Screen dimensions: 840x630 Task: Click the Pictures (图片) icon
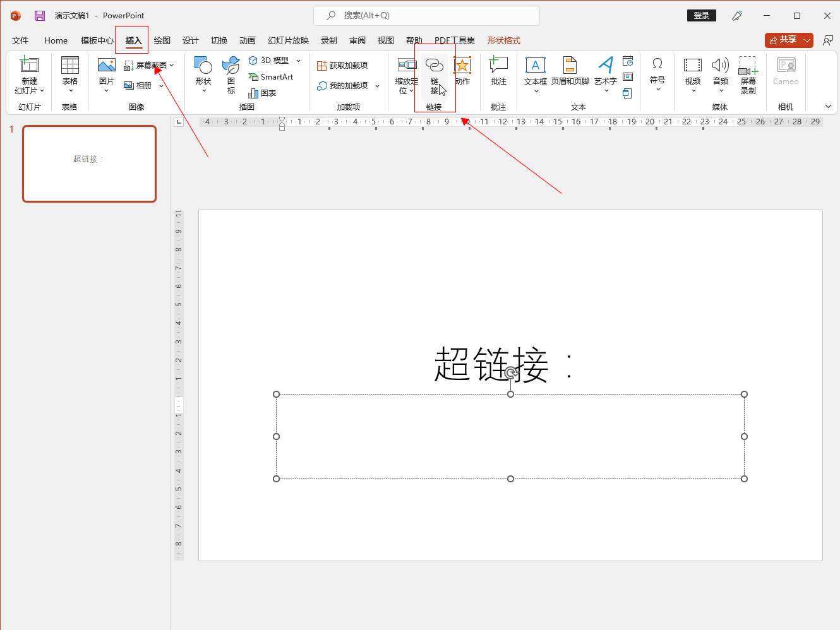coord(107,65)
